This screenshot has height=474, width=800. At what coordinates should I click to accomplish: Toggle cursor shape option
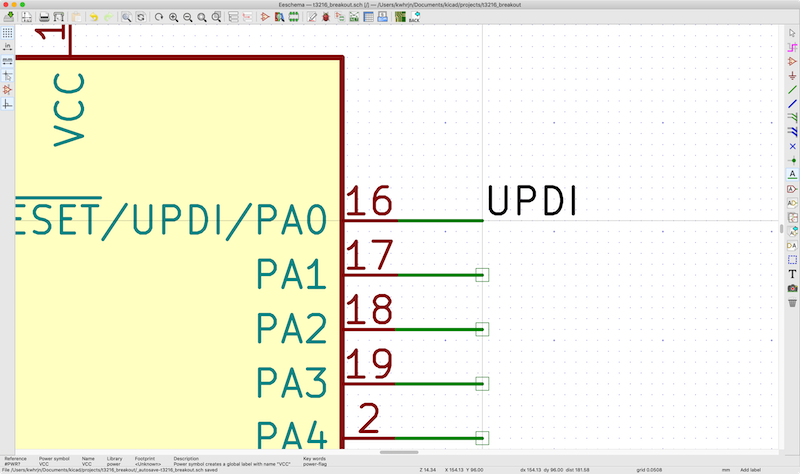7,76
